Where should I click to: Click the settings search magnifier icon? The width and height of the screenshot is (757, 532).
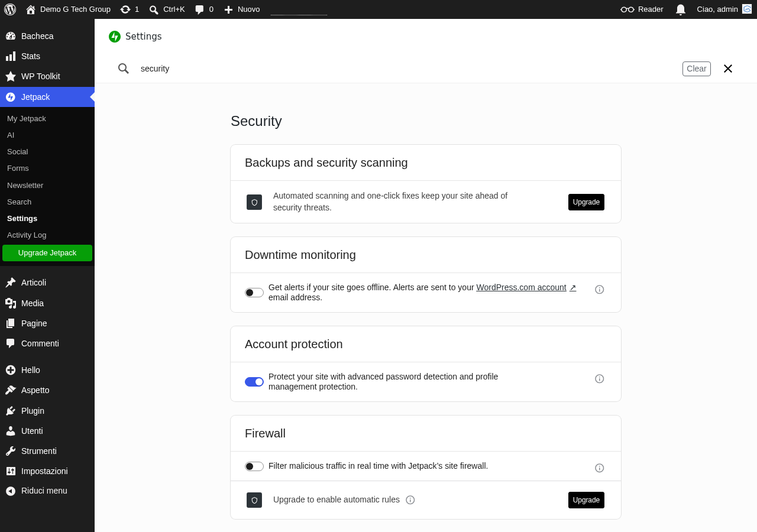[124, 69]
